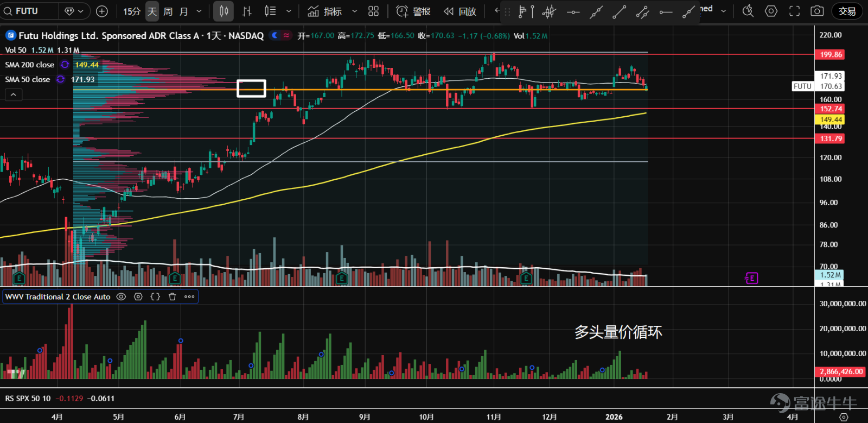
Task: Delete the WWV indicator with trash icon
Action: coord(173,296)
